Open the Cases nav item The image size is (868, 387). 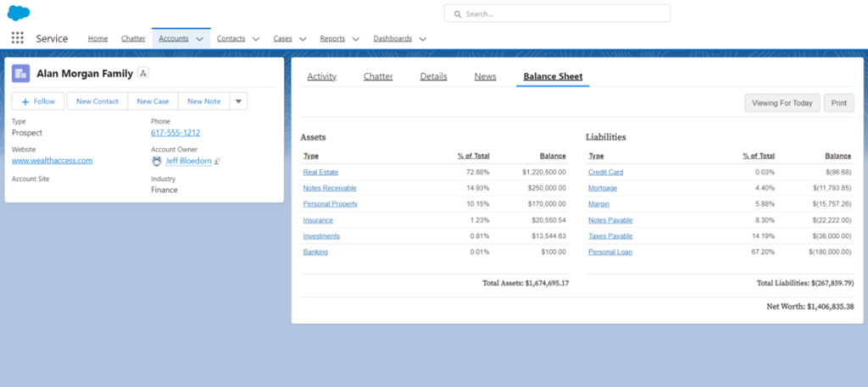283,39
